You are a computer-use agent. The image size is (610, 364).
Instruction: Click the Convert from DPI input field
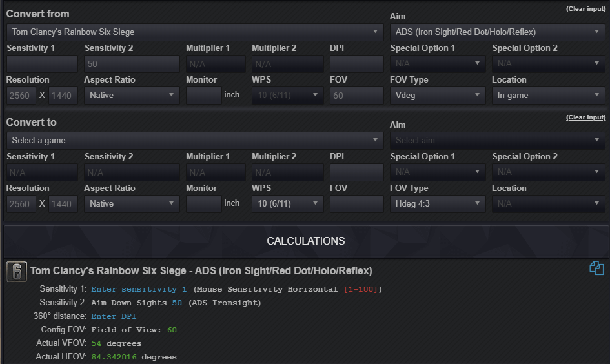357,64
